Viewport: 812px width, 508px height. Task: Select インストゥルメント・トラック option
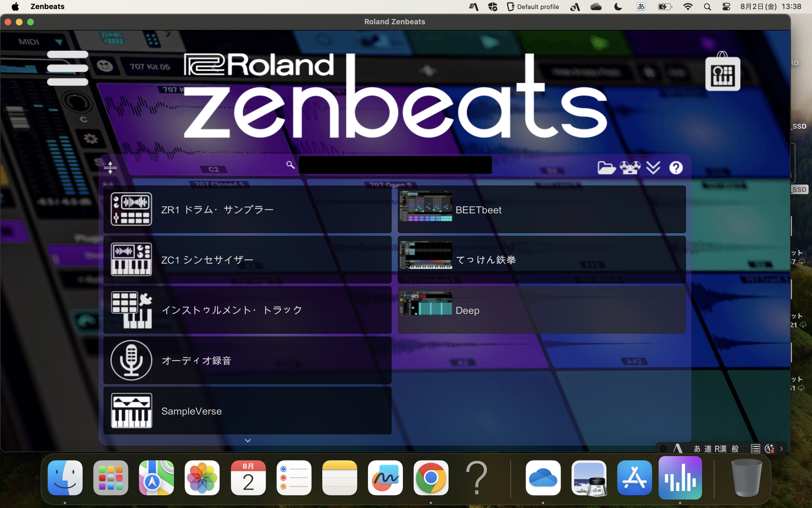(247, 310)
